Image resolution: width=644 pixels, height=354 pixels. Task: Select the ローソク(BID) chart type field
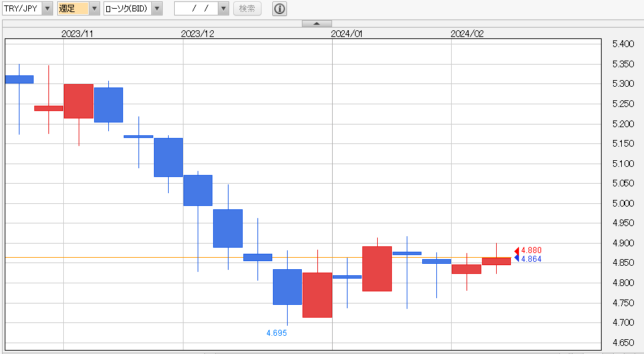(127, 8)
